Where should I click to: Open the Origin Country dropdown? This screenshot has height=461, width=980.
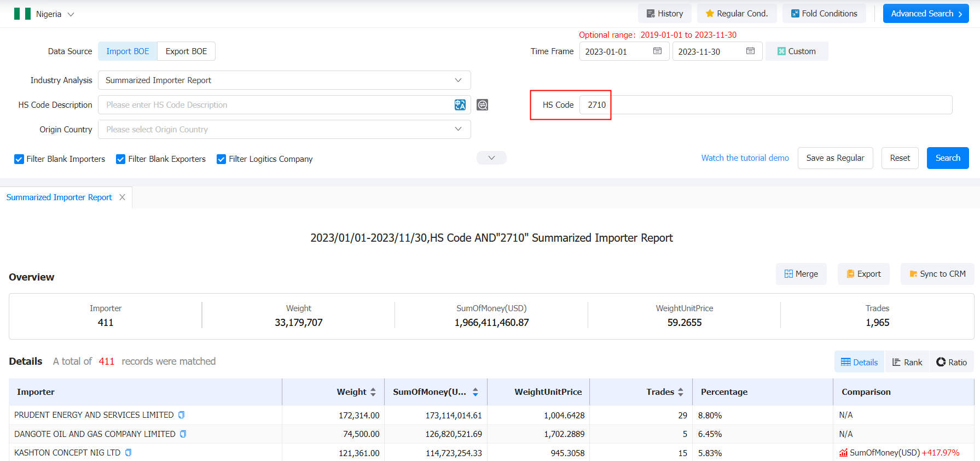point(284,129)
